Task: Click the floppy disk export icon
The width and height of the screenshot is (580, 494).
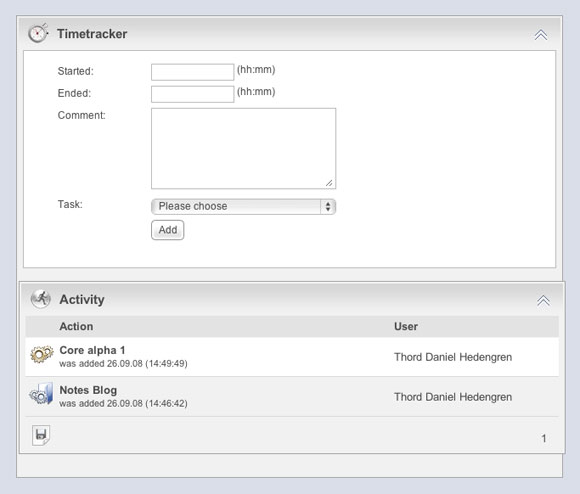Action: (x=41, y=435)
